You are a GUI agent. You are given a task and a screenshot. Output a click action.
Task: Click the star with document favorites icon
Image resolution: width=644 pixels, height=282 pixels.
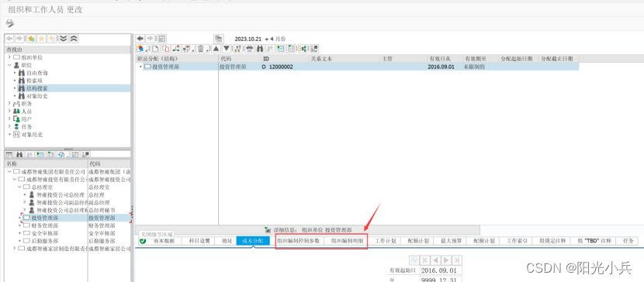pyautogui.click(x=52, y=39)
